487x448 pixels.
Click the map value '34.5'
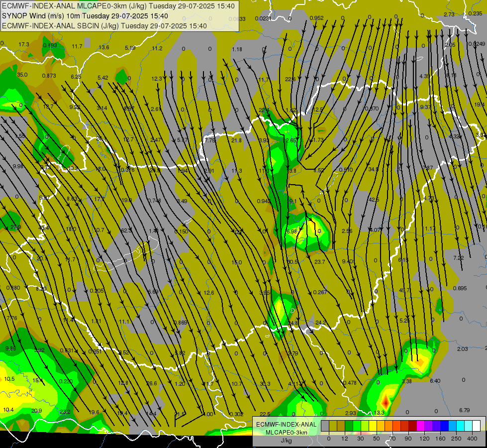(x=373, y=169)
